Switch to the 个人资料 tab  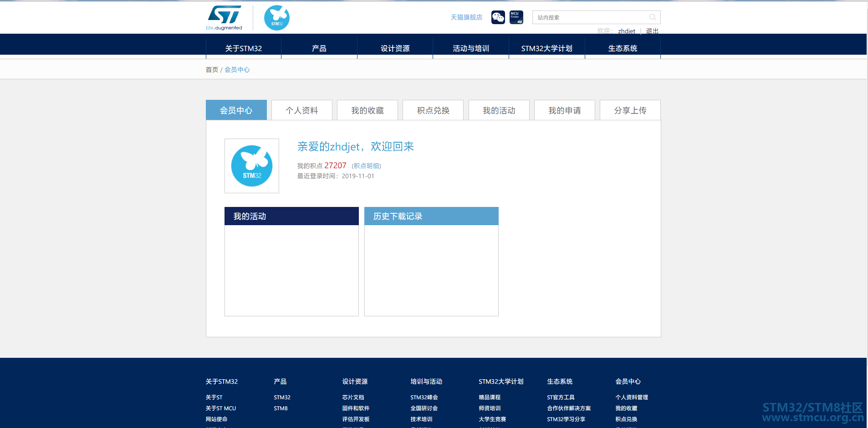302,110
